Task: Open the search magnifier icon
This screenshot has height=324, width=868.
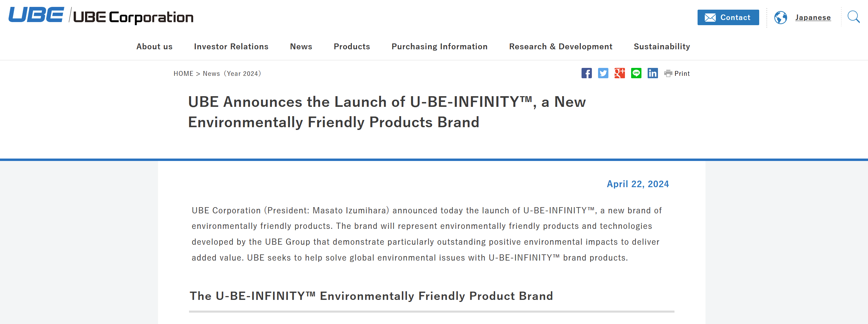Action: pyautogui.click(x=854, y=17)
